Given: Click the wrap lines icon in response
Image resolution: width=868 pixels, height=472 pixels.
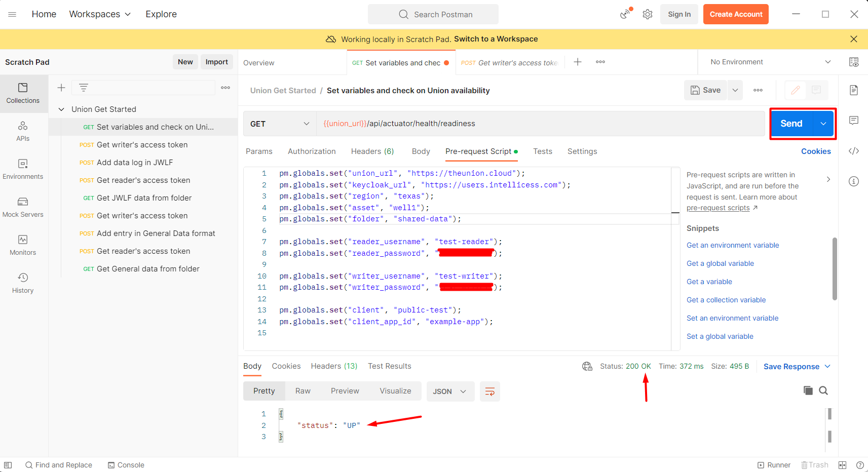Looking at the screenshot, I should (489, 391).
